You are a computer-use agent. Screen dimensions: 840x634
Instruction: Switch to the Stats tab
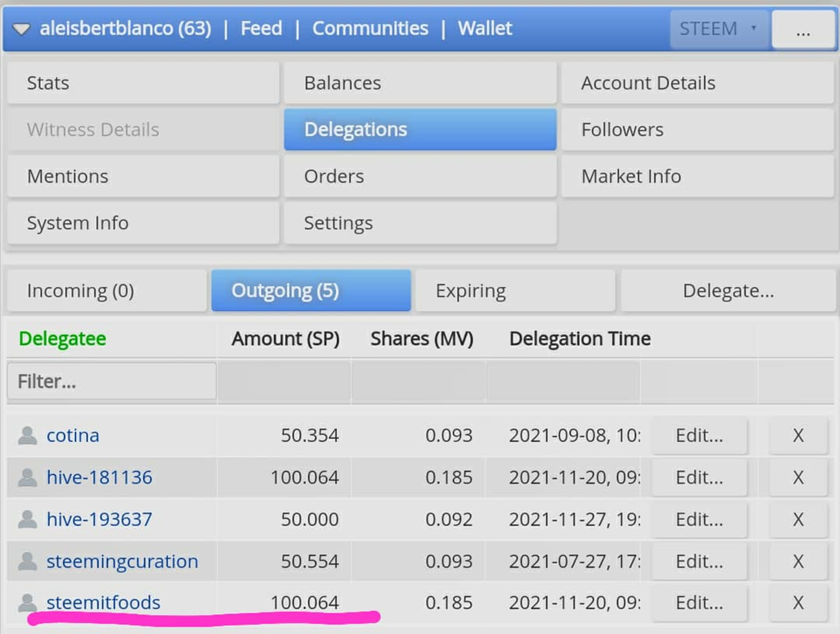(143, 83)
